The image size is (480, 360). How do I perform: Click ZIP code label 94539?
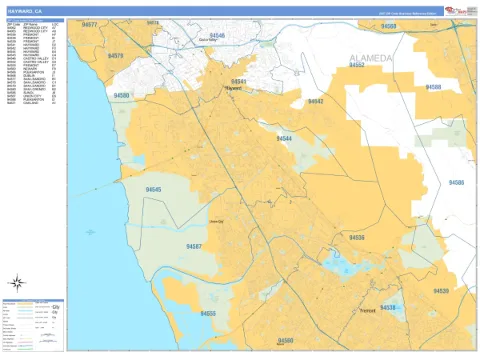[441, 291]
